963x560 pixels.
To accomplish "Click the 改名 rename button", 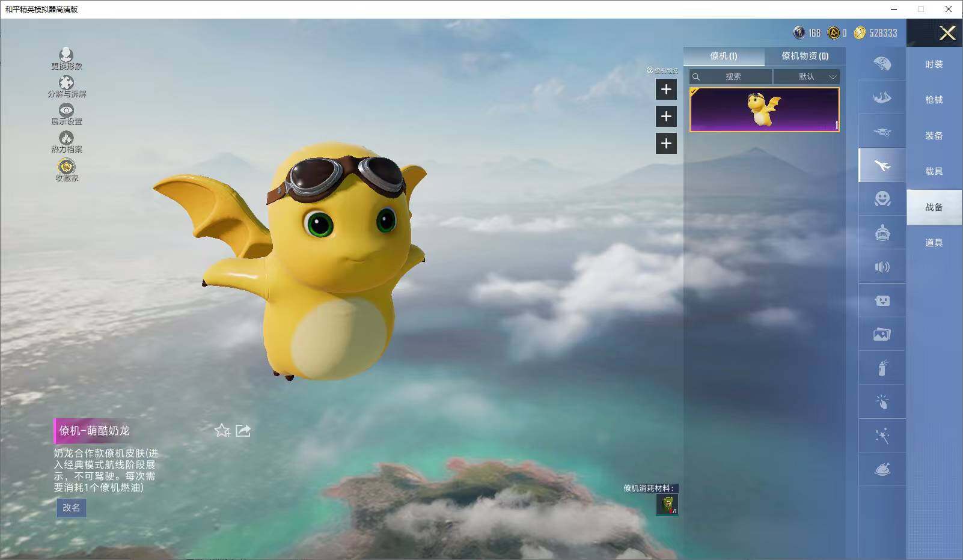I will pyautogui.click(x=71, y=508).
